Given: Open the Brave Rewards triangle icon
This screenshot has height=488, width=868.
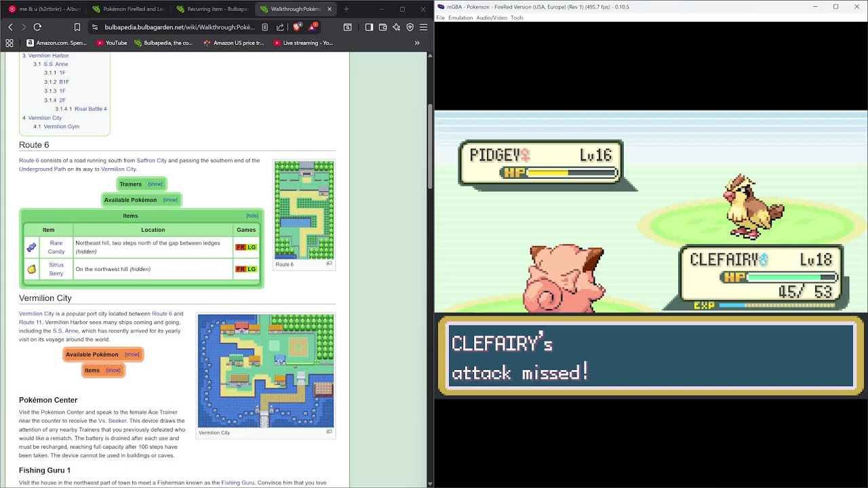Looking at the screenshot, I should 313,27.
